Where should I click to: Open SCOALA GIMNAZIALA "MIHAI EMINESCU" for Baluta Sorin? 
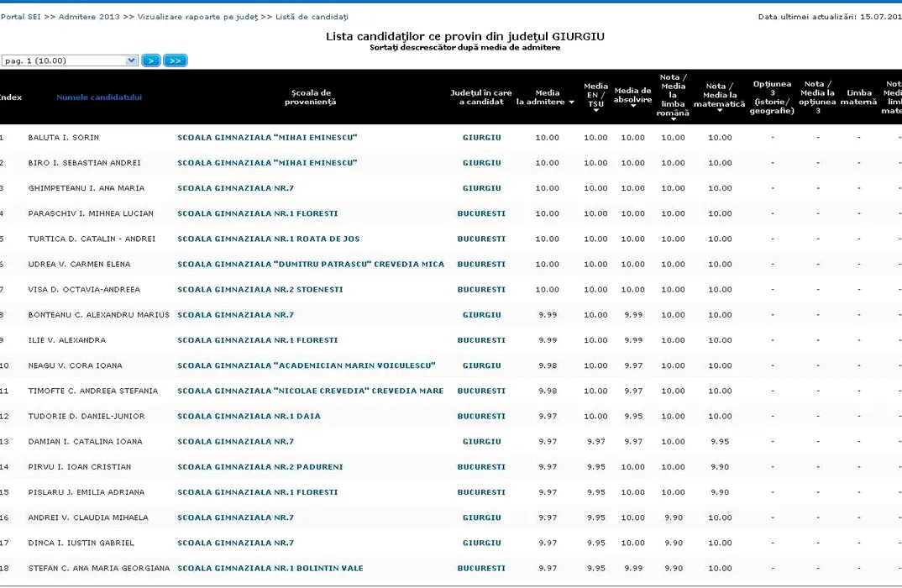267,138
